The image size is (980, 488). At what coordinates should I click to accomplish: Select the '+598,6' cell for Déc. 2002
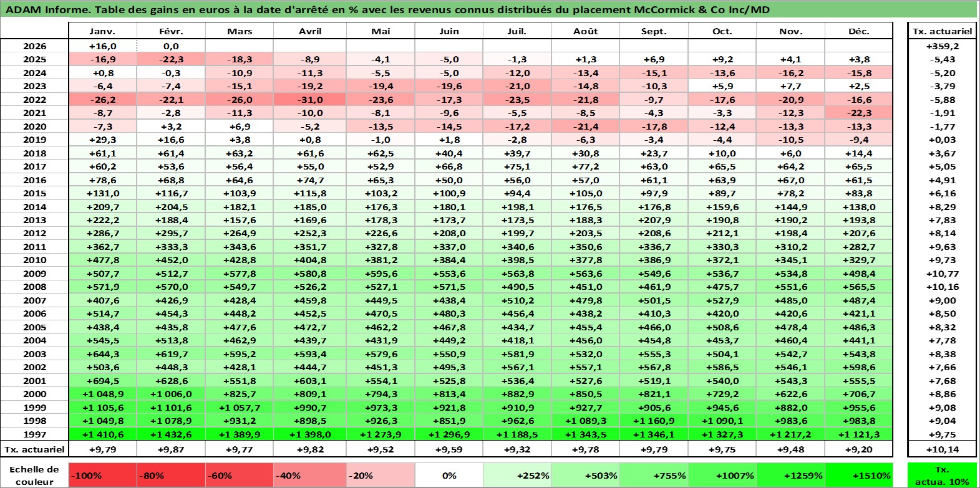[x=858, y=367]
